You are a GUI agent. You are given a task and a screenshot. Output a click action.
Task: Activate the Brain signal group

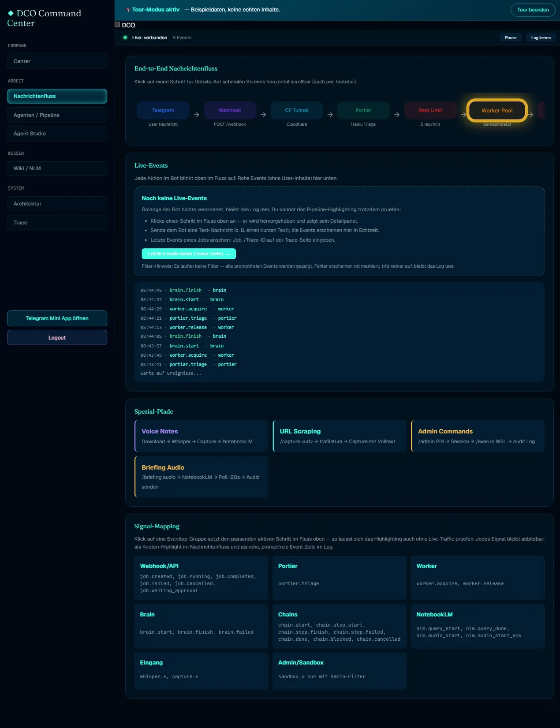click(x=201, y=626)
